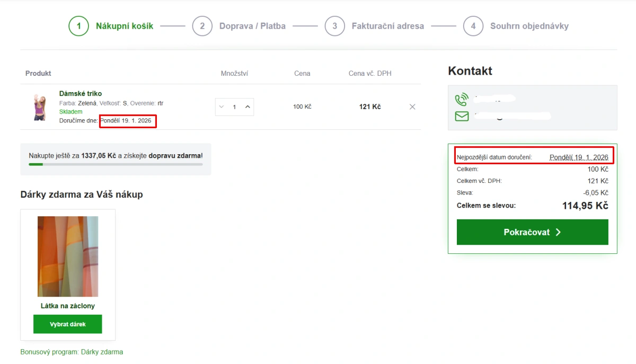Viewport: 636px width, 364px height.
Task: Click the email envelope icon
Action: point(462,116)
